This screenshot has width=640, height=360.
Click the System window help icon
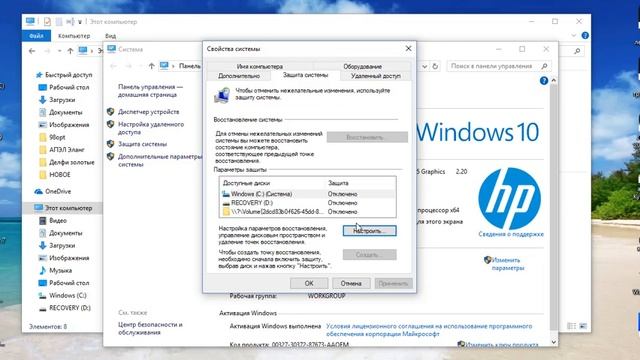click(x=544, y=81)
